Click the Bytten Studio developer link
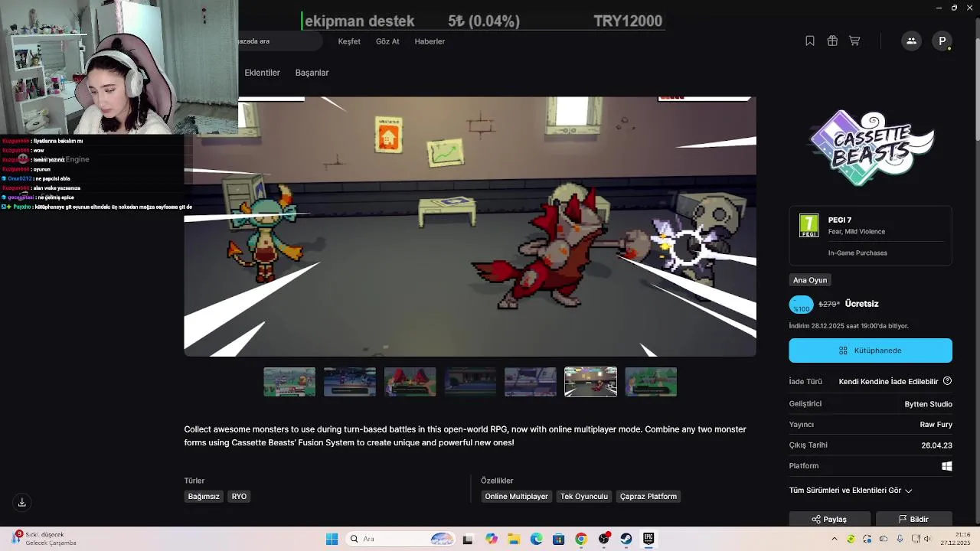 coord(928,404)
